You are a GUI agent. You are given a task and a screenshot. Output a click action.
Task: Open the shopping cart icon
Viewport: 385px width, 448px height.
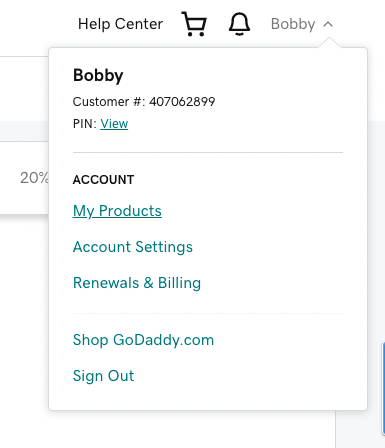click(x=194, y=24)
